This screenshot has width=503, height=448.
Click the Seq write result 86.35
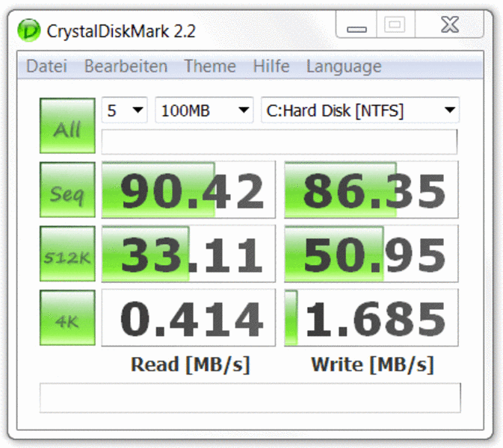371,190
